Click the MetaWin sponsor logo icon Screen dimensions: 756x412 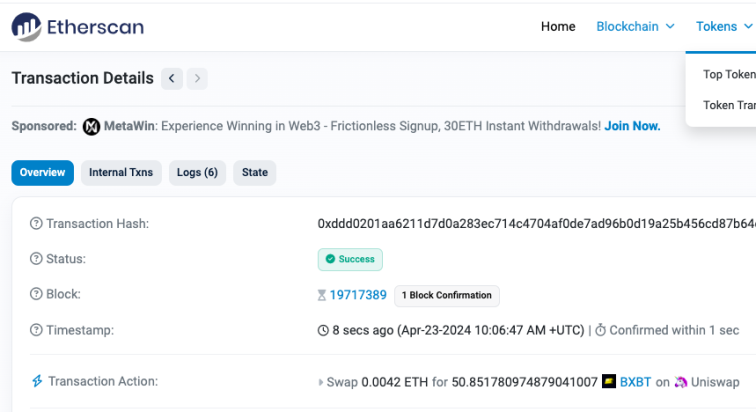pyautogui.click(x=91, y=127)
